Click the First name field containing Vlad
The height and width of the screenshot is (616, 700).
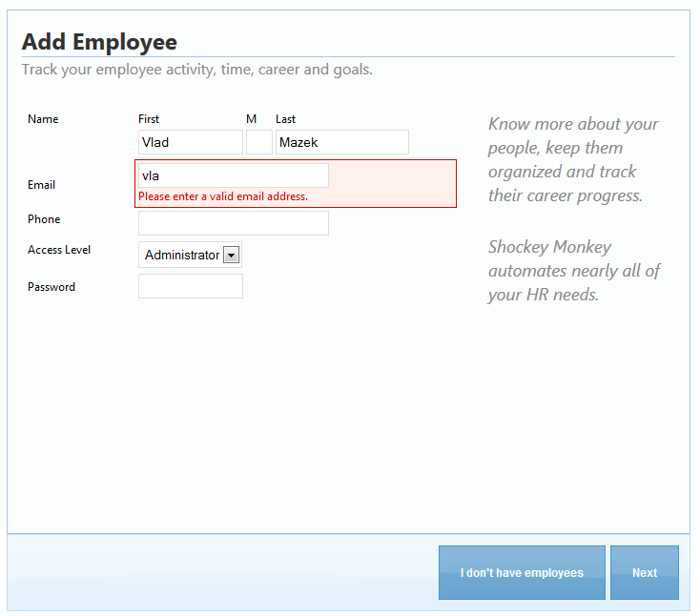coord(190,142)
